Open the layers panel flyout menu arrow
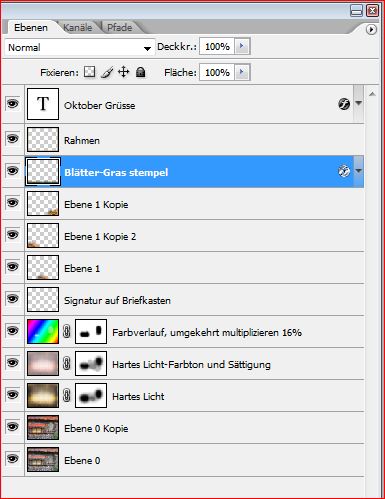385x499 pixels. [371, 29]
